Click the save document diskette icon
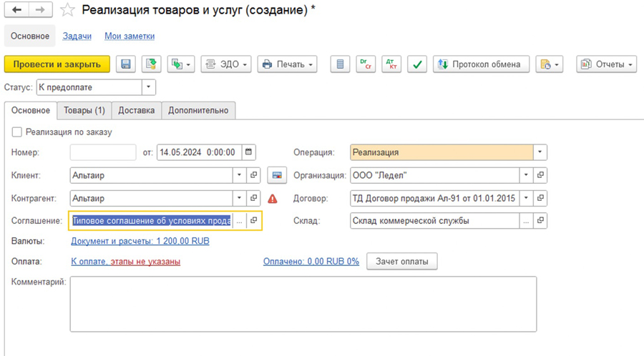Viewport: 644px width, 356px height. point(126,64)
